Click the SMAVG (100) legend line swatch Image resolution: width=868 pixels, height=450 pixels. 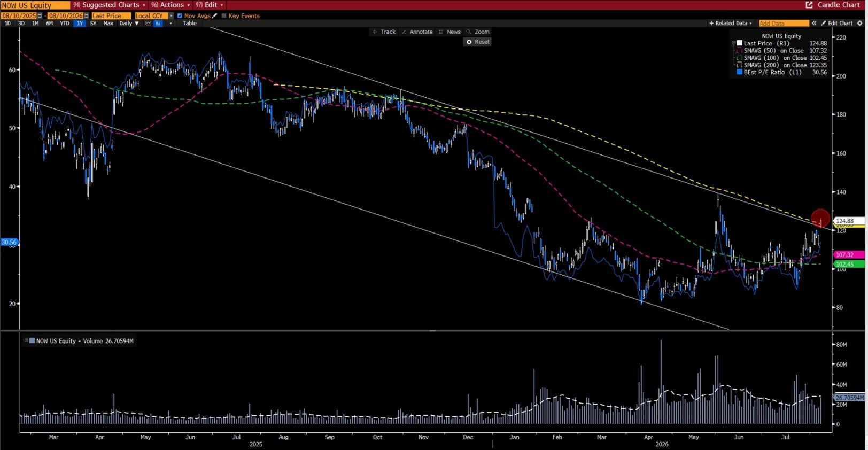pyautogui.click(x=740, y=58)
